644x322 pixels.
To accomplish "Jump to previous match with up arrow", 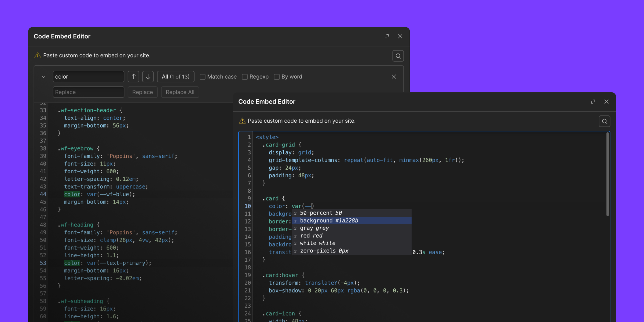I will click(133, 76).
